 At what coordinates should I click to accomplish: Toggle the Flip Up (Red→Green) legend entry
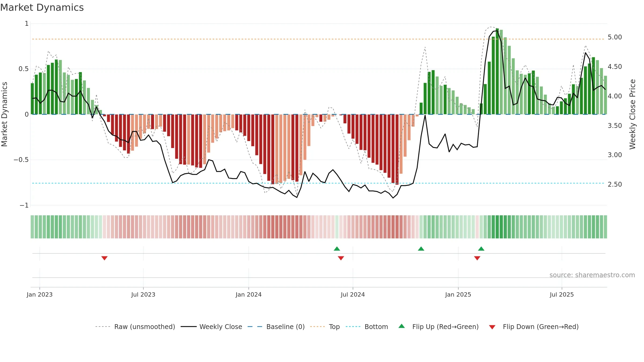pyautogui.click(x=438, y=327)
